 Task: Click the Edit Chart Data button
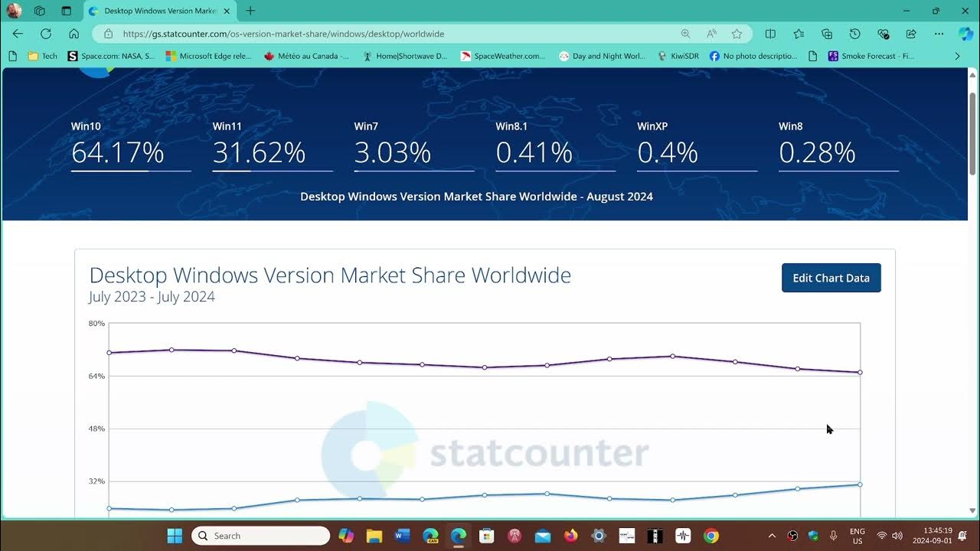point(831,278)
